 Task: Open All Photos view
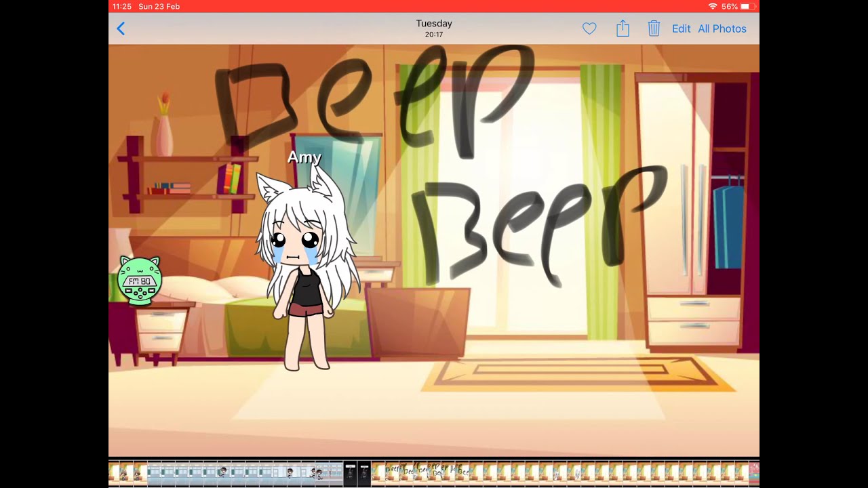click(x=722, y=28)
